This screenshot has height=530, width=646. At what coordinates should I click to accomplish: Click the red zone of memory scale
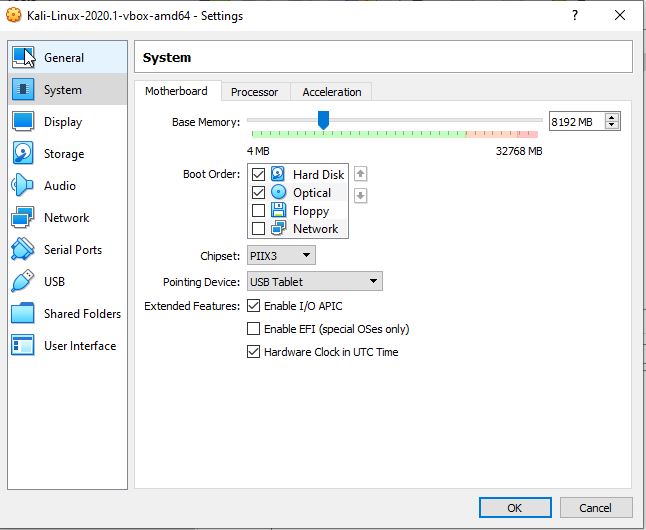(x=527, y=134)
